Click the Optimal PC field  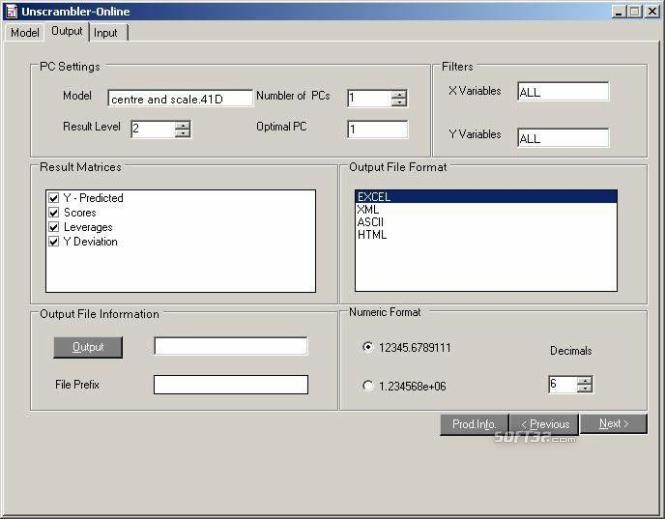[x=377, y=129]
